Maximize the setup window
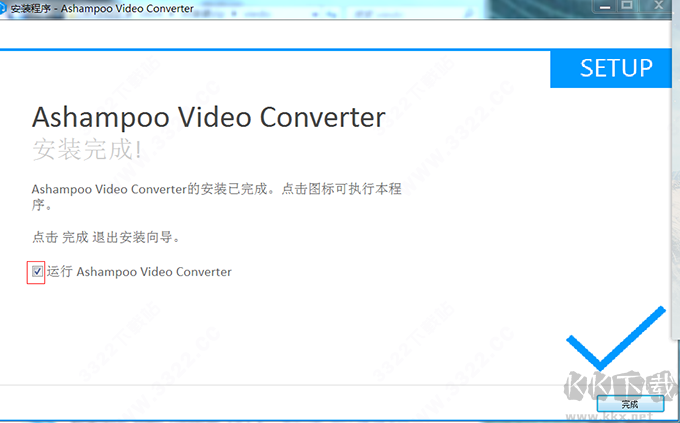 tap(627, 6)
